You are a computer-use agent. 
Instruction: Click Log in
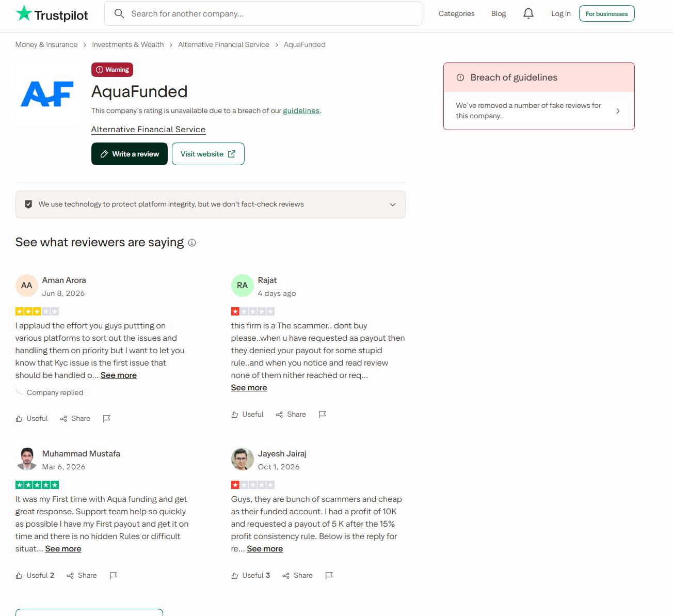(x=560, y=13)
